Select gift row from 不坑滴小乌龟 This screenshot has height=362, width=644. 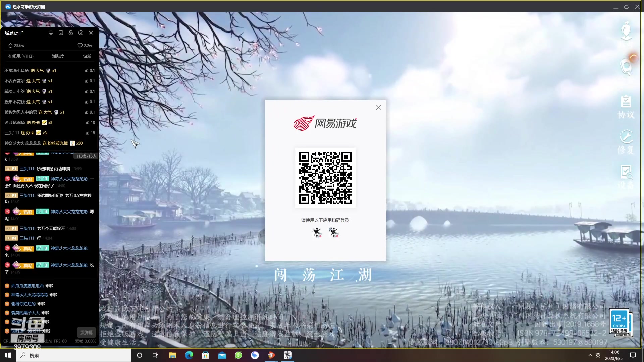click(x=50, y=70)
